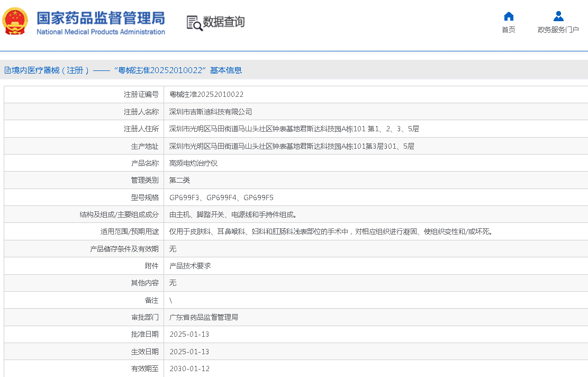The image size is (588, 377).
Task: Open the 首页 text label
Action: pyautogui.click(x=509, y=30)
